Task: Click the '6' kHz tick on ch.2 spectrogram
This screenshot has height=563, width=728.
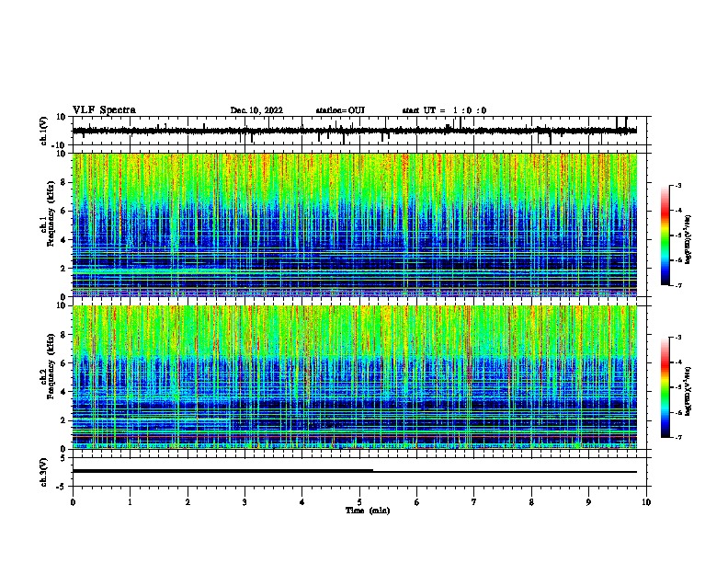Action: point(63,363)
